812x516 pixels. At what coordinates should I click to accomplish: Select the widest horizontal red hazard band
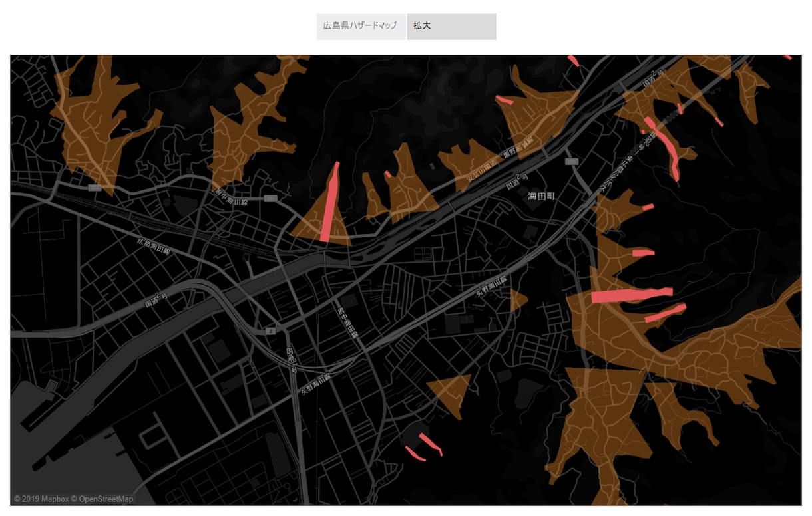632,295
